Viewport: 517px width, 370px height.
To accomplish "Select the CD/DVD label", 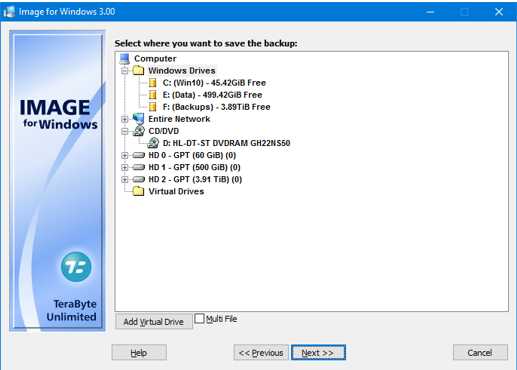I will point(163,131).
